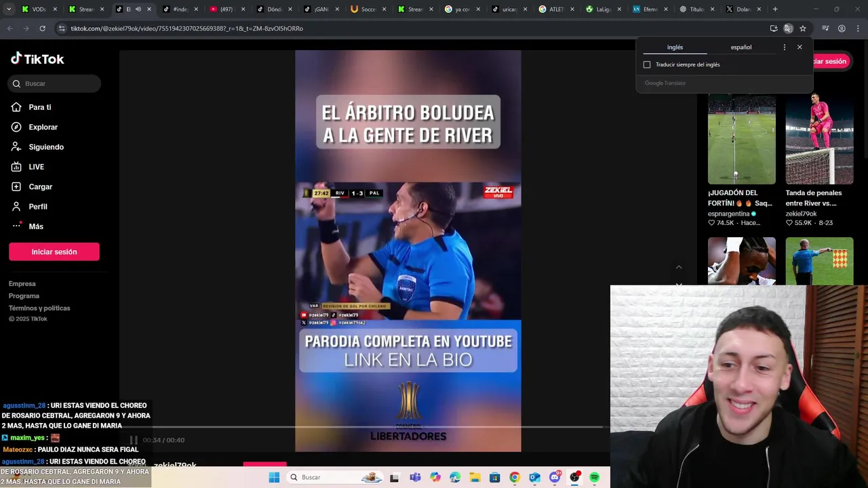Open the Empresa footer link
The height and width of the screenshot is (488, 868).
pos(22,284)
